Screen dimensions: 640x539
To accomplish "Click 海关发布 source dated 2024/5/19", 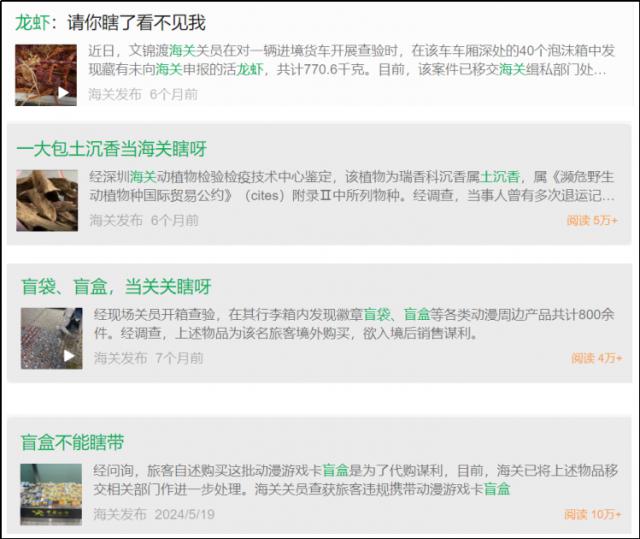I will tap(120, 514).
